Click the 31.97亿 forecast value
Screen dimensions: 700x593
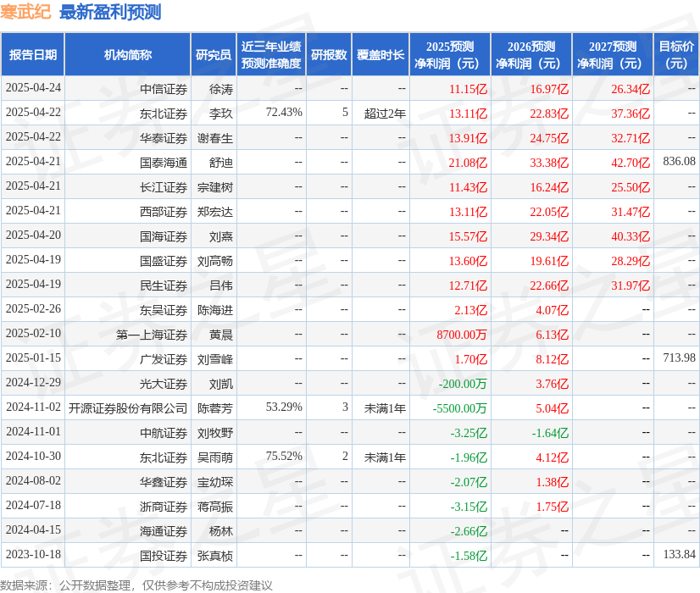click(x=631, y=285)
